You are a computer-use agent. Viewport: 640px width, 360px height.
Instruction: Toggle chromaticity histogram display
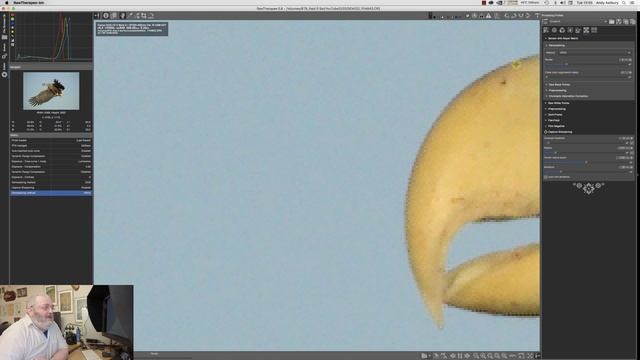point(13,32)
